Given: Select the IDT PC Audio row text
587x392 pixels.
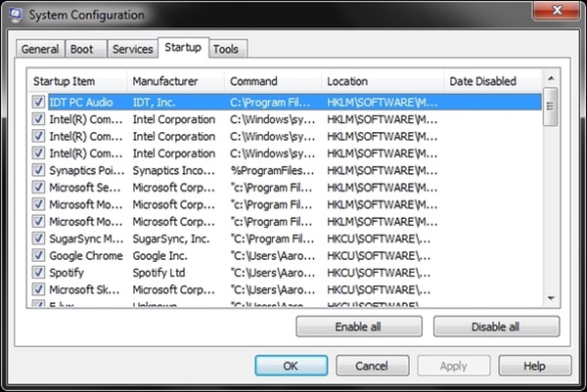Looking at the screenshot, I should coord(81,102).
